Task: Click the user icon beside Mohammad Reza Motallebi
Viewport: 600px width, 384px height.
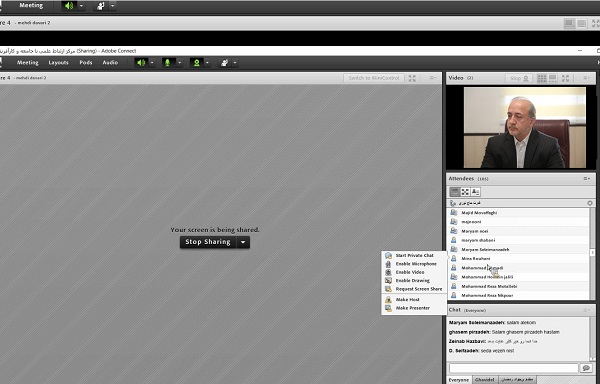Action: (x=453, y=286)
